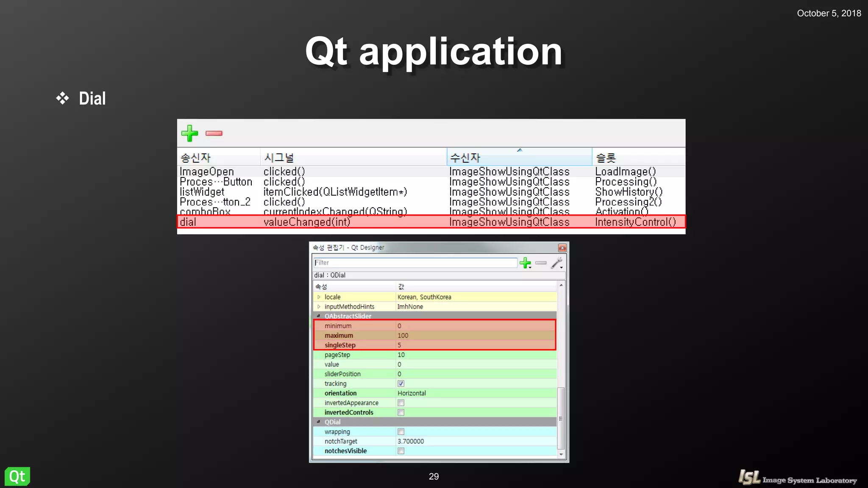Sort by the 수신자 column header
Viewport: 868px width, 488px height.
[x=519, y=158]
